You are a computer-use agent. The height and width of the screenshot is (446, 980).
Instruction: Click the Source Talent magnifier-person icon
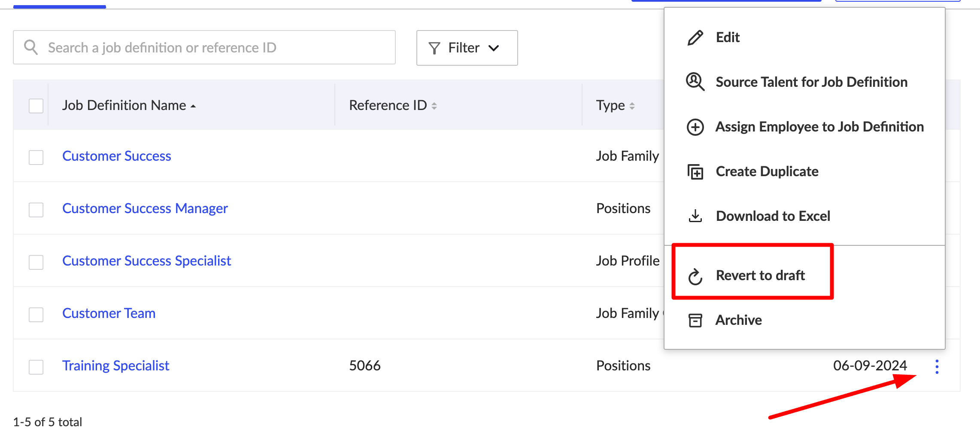(x=695, y=82)
